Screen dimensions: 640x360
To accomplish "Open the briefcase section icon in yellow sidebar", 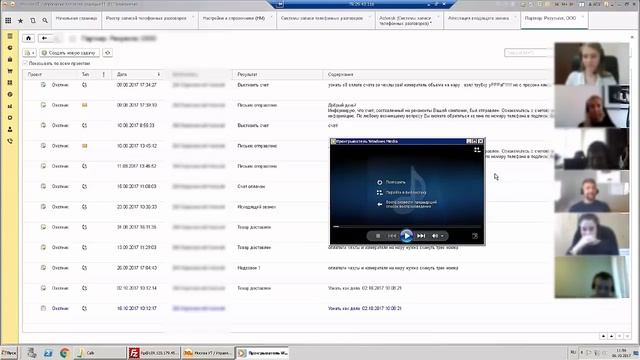I will tap(10, 59).
